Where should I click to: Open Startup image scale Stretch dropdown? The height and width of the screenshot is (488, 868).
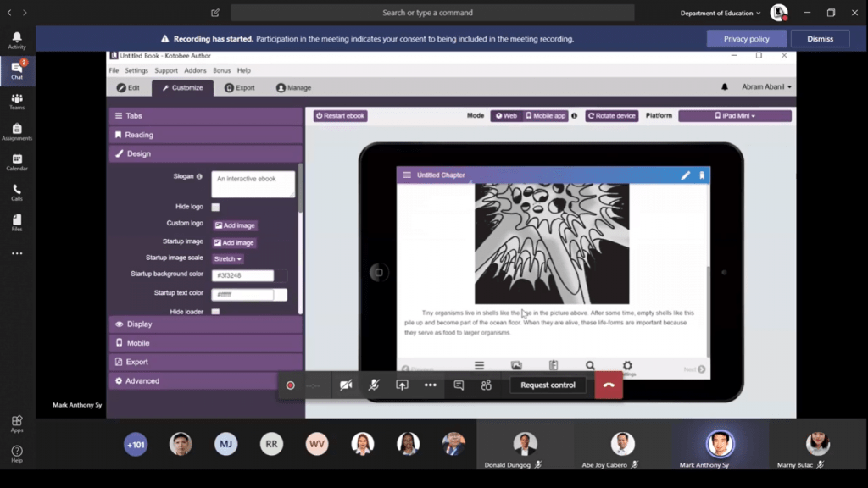227,258
